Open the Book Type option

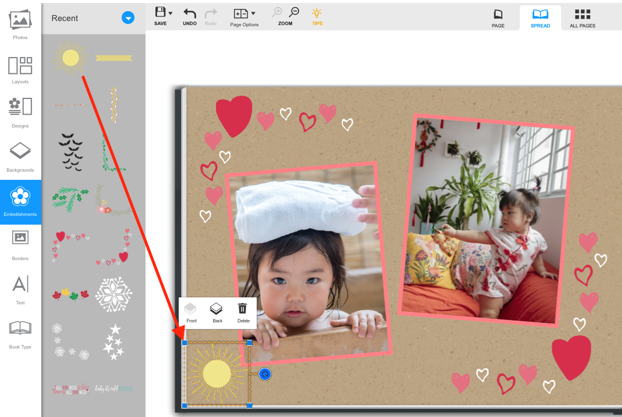coord(20,331)
